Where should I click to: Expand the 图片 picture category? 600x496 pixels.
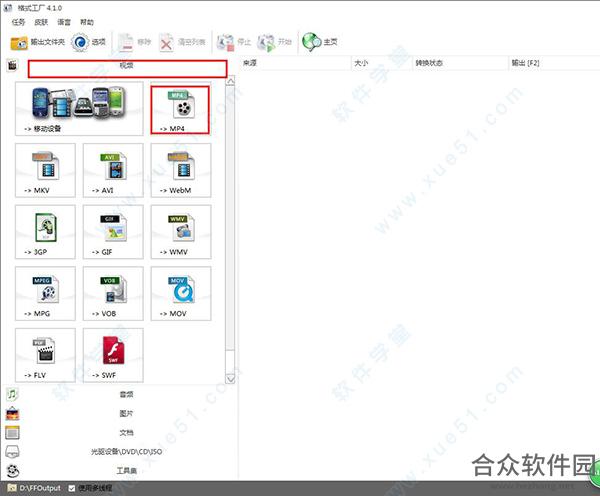pos(126,413)
